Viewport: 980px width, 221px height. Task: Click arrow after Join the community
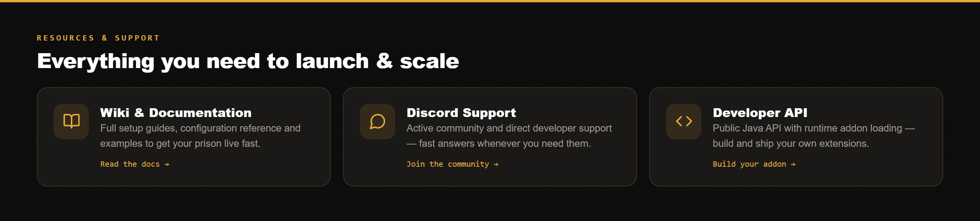click(496, 164)
